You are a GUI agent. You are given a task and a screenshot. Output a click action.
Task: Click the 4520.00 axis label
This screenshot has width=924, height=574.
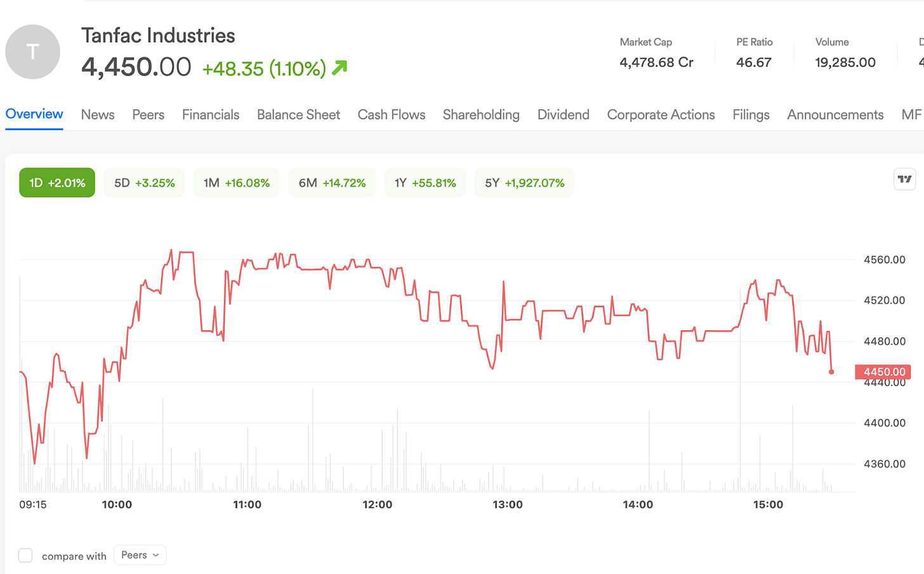tap(885, 300)
